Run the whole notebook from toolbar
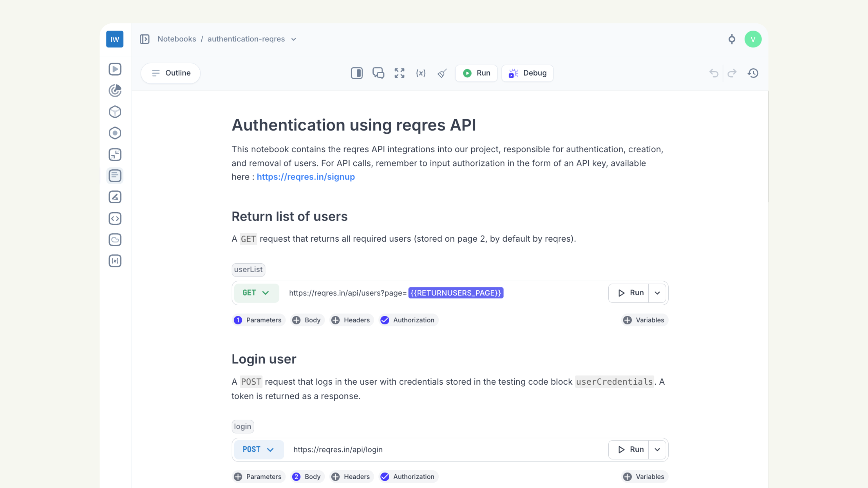The image size is (868, 488). coord(476,73)
